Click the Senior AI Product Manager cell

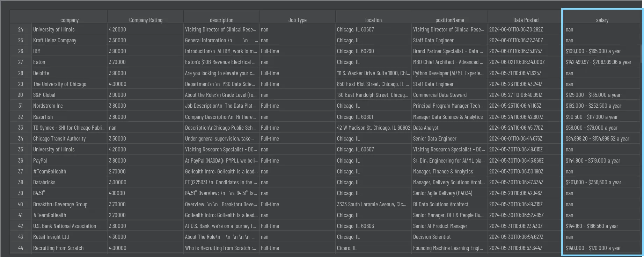pyautogui.click(x=449, y=226)
